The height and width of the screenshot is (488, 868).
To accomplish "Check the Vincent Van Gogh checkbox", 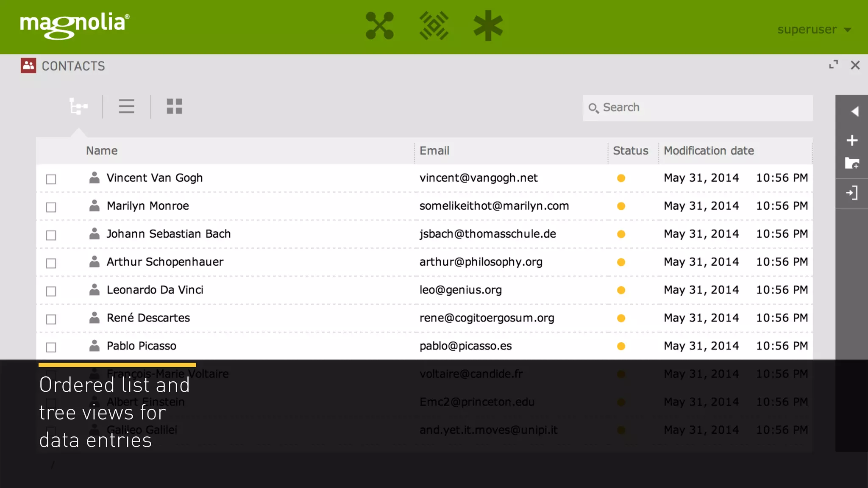I will (51, 179).
